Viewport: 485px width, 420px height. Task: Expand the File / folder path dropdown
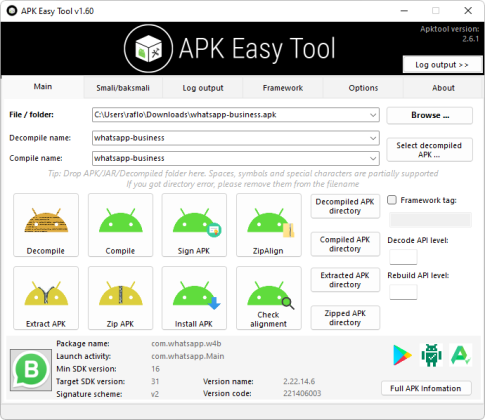point(373,115)
